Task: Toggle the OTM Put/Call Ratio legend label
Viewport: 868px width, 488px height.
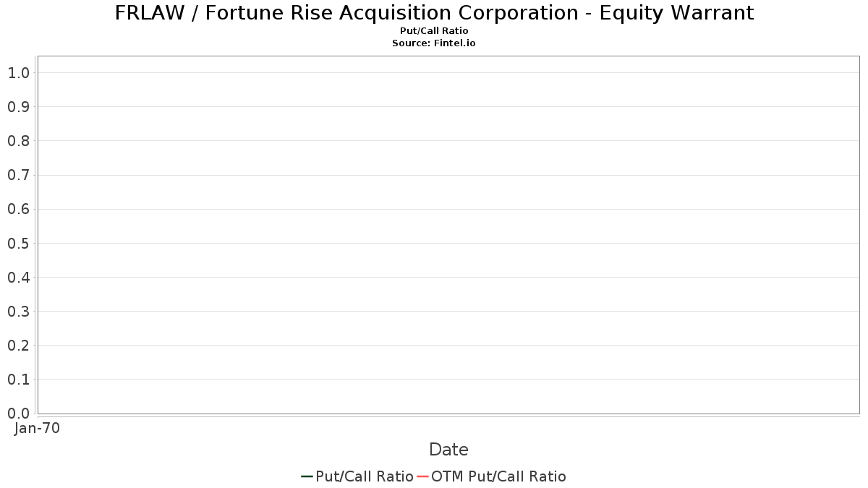Action: click(498, 476)
